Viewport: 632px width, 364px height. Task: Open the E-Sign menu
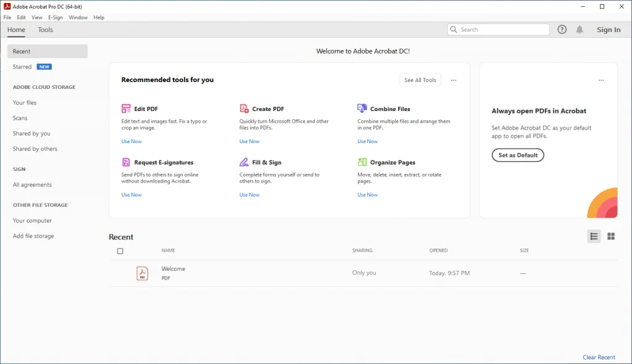55,17
